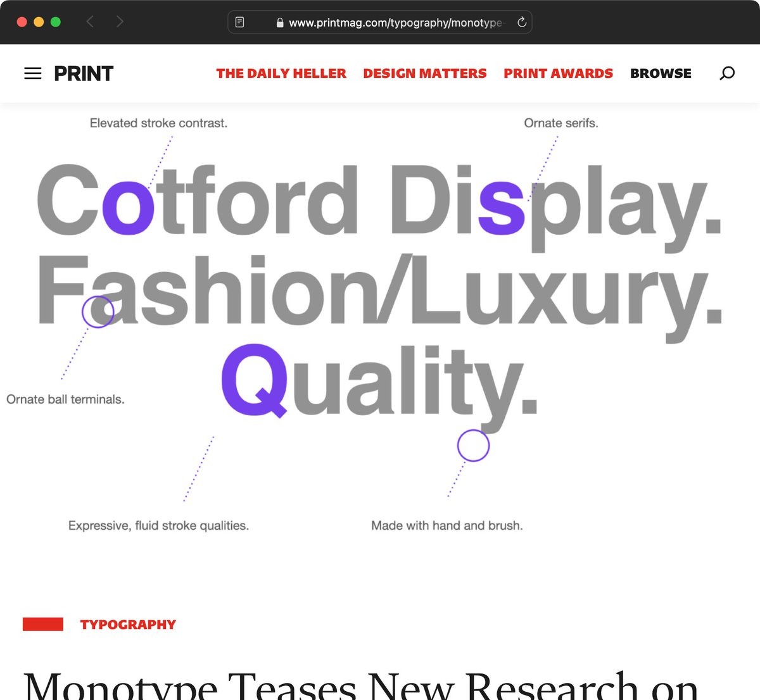Image resolution: width=760 pixels, height=700 pixels.
Task: Reload page using refresh icon
Action: tap(522, 22)
